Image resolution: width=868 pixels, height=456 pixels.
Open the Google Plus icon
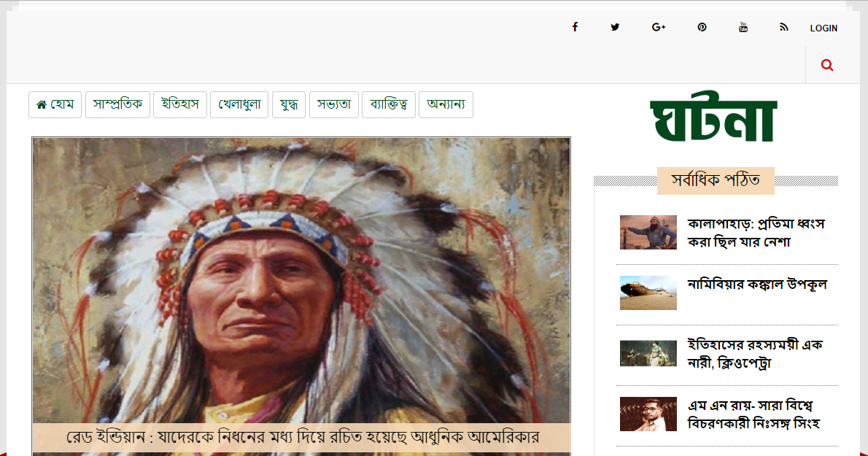click(x=658, y=27)
